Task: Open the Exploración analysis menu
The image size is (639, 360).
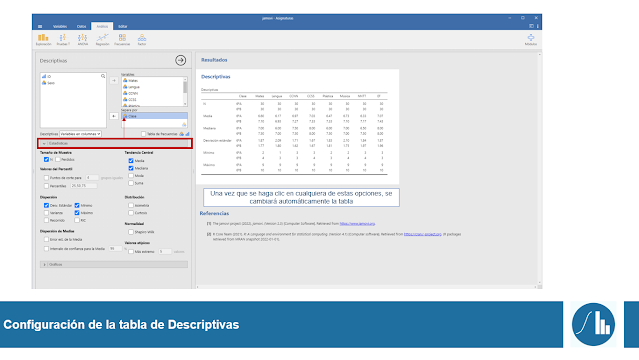Action: pos(43,40)
